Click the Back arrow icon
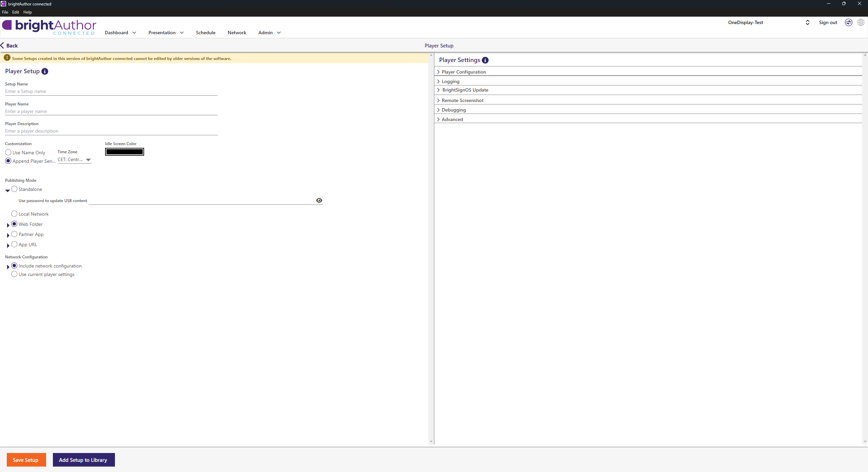 3,45
